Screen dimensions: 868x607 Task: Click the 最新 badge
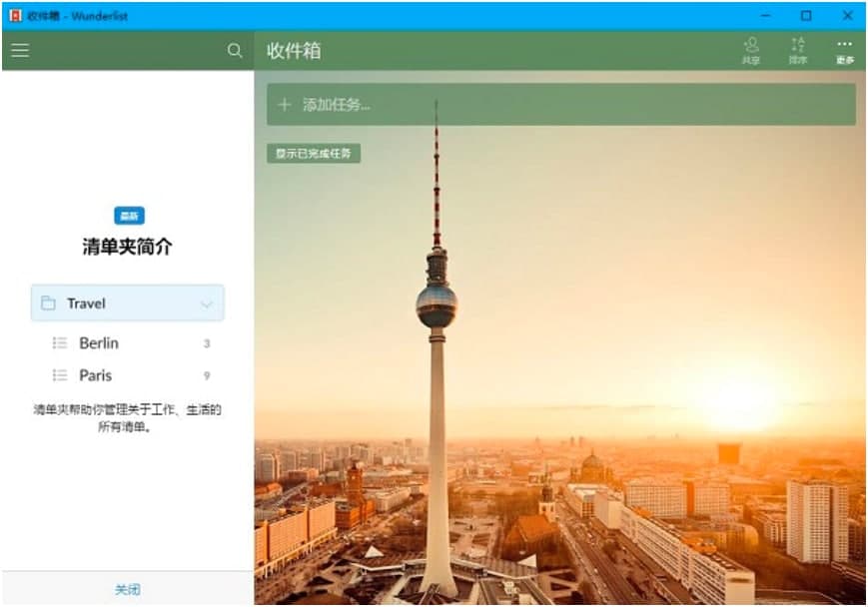[x=127, y=215]
